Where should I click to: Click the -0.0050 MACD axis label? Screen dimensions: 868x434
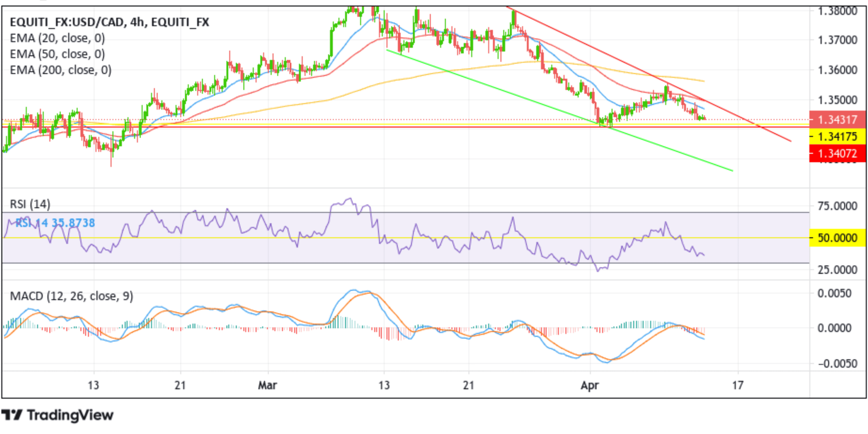point(838,364)
